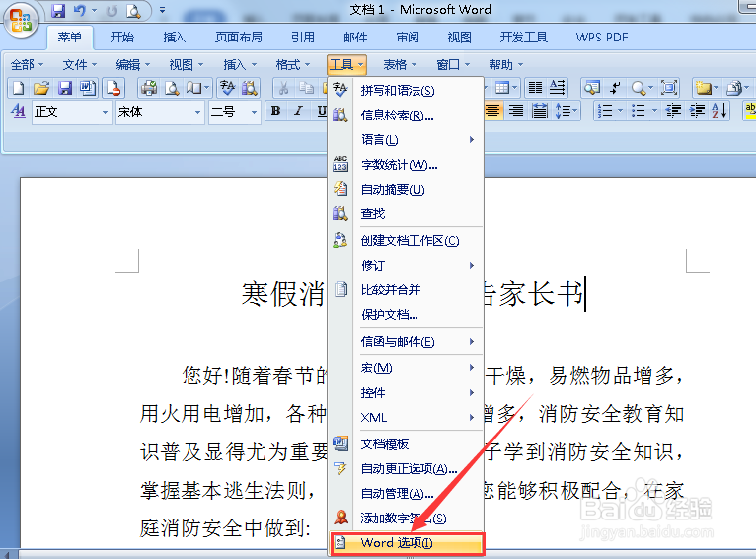
Task: Choose 拼写和语法(S) from Tools menu
Action: pyautogui.click(x=406, y=91)
